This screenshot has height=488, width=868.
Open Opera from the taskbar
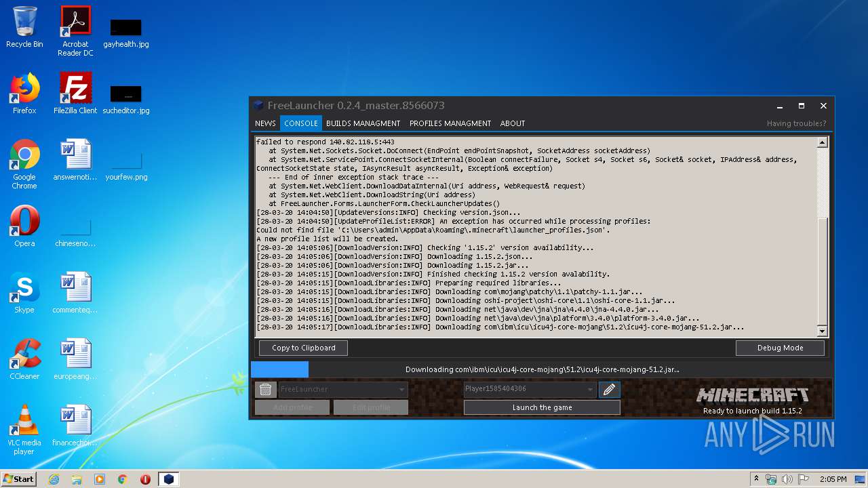pos(145,479)
